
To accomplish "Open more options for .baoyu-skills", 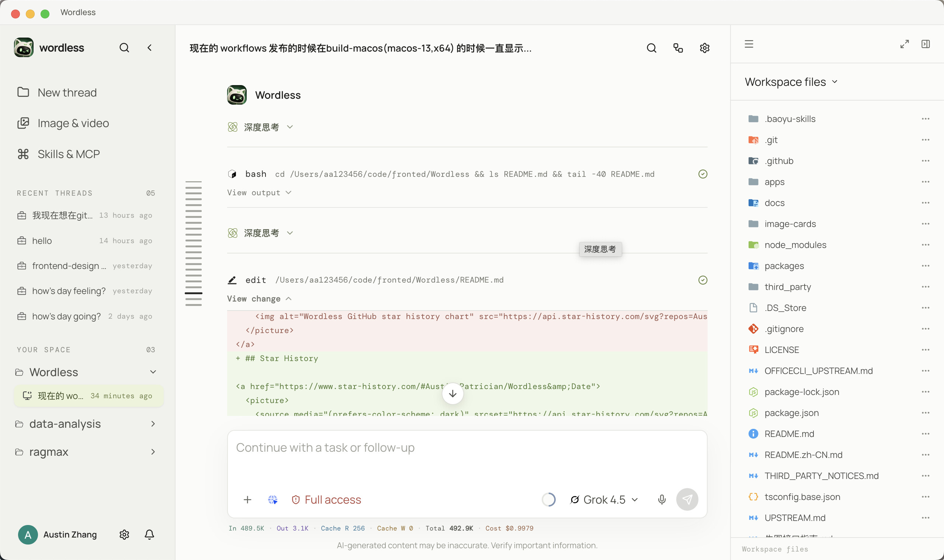I will tap(926, 119).
